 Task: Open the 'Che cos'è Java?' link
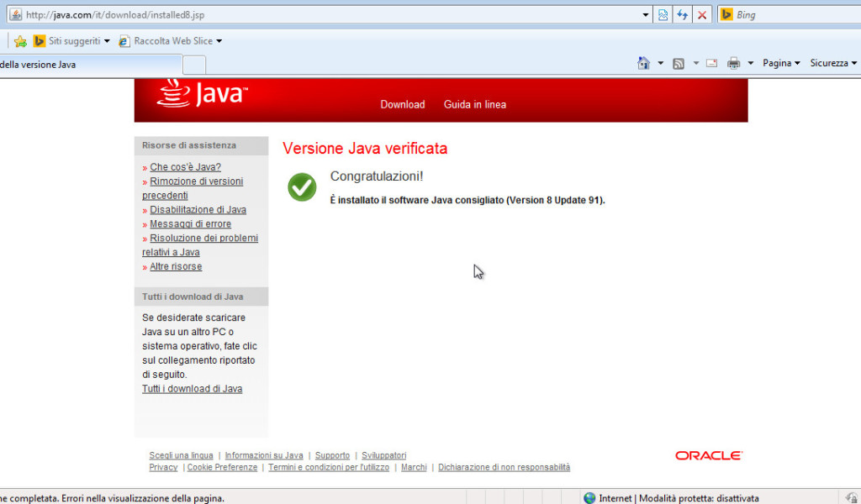185,166
